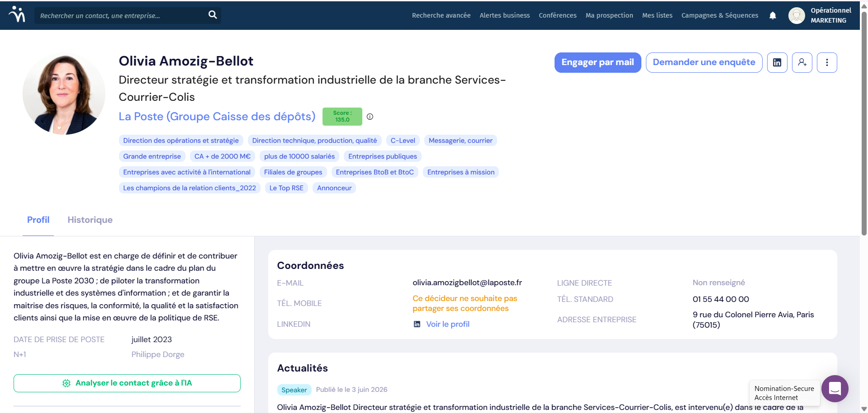Click the Entreprises à mission tag
868x414 pixels.
pos(461,172)
